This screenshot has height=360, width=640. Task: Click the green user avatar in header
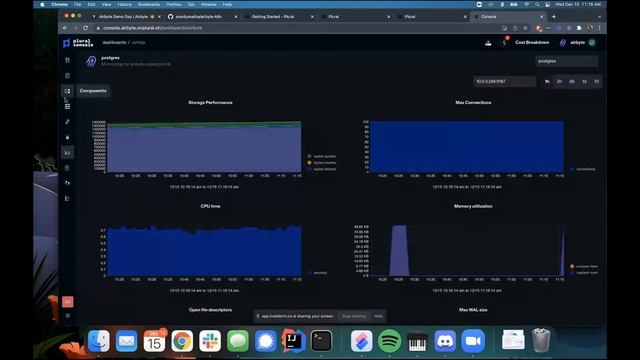click(592, 42)
